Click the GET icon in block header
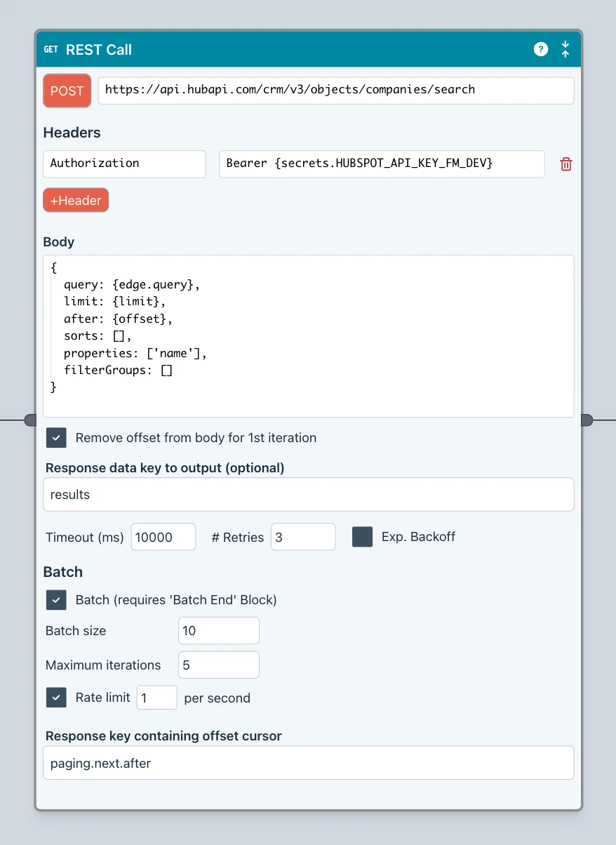This screenshot has height=845, width=616. (51, 50)
